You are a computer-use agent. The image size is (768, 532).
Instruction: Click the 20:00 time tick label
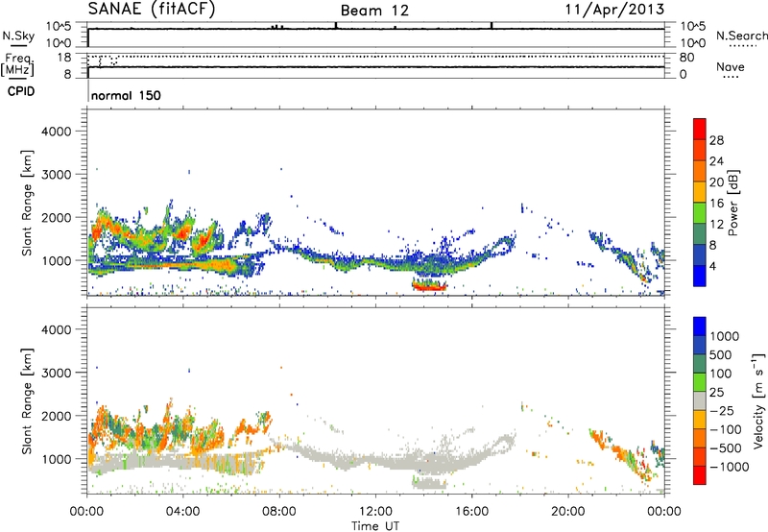click(x=567, y=512)
